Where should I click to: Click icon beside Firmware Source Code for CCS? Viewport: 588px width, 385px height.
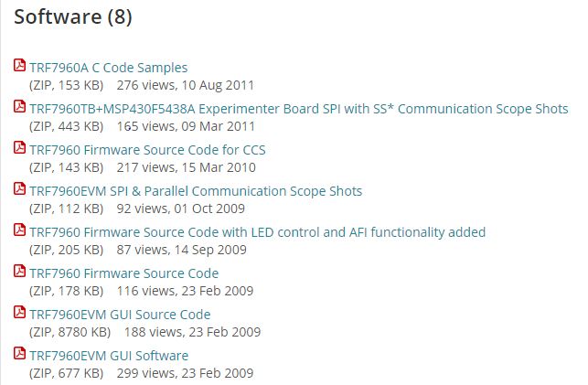click(x=20, y=148)
